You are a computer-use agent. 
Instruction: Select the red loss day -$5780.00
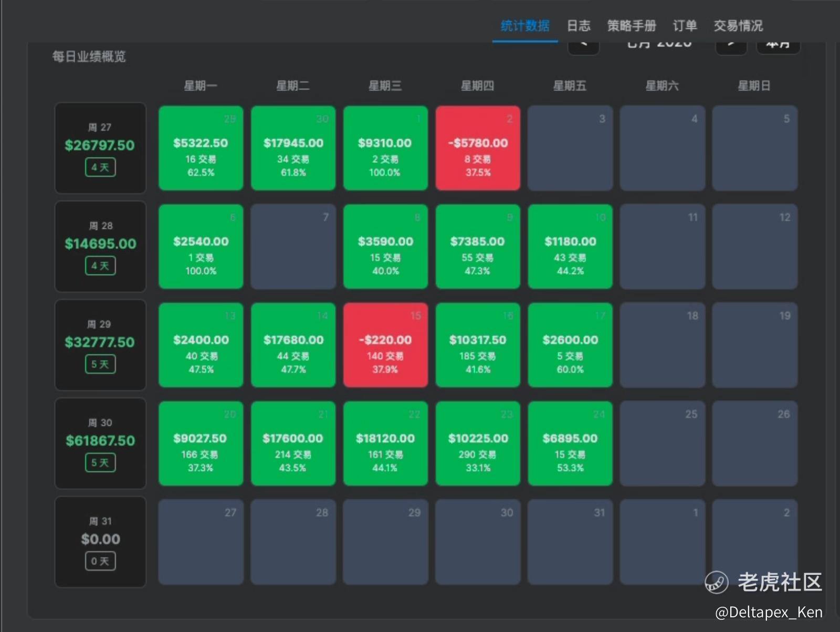point(478,148)
